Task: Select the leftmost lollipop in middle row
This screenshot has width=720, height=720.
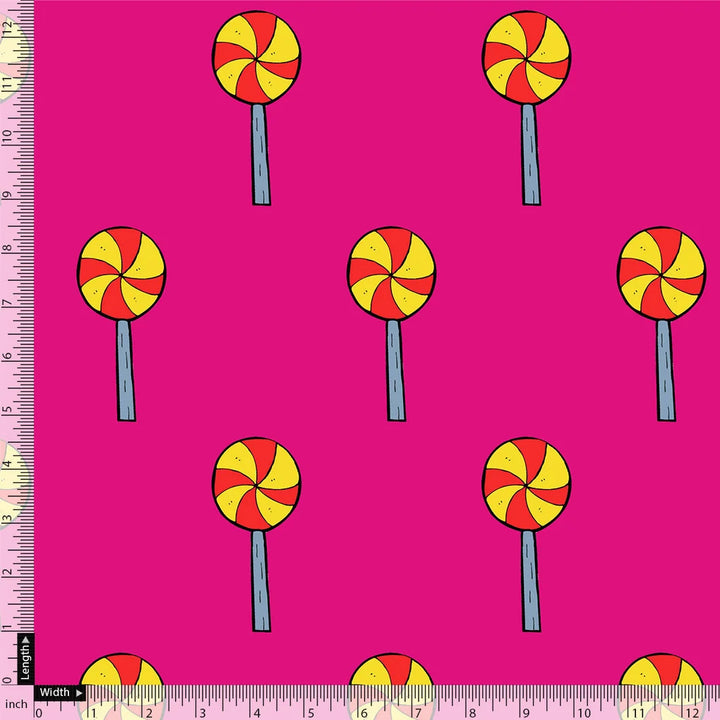Action: click(x=121, y=272)
